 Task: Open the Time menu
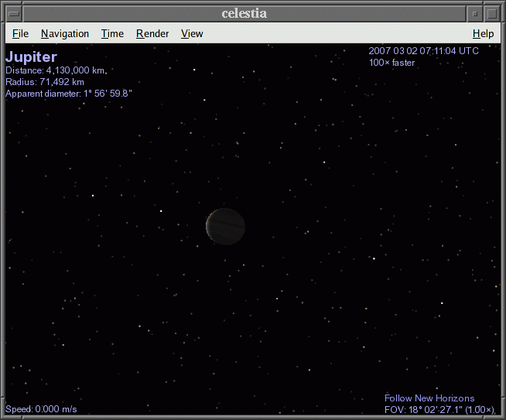pyautogui.click(x=112, y=33)
